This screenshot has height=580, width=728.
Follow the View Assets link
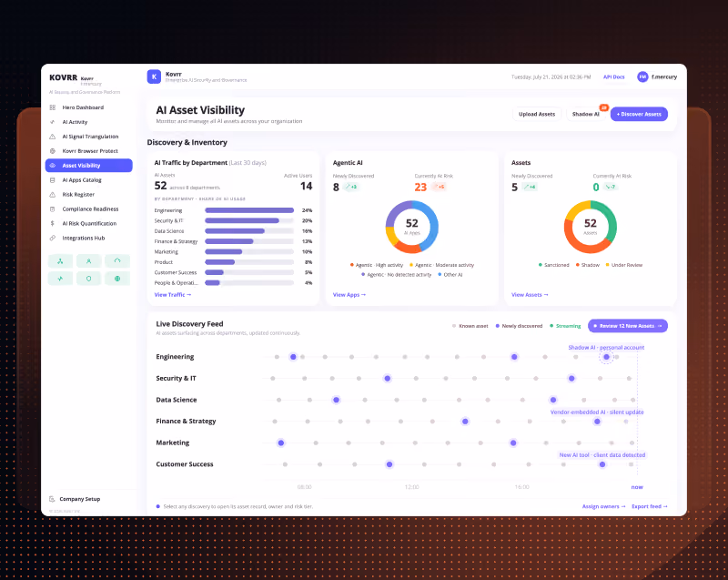(530, 295)
